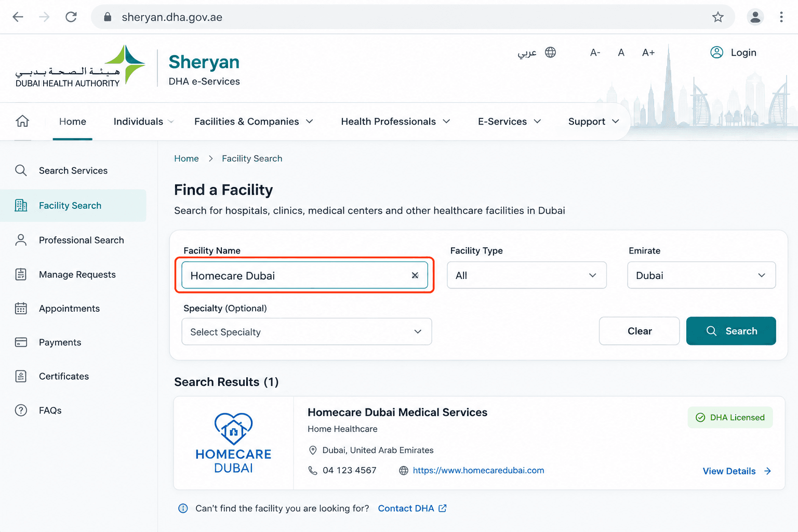Click the FAQs question mark icon
798x532 pixels.
[x=21, y=410]
